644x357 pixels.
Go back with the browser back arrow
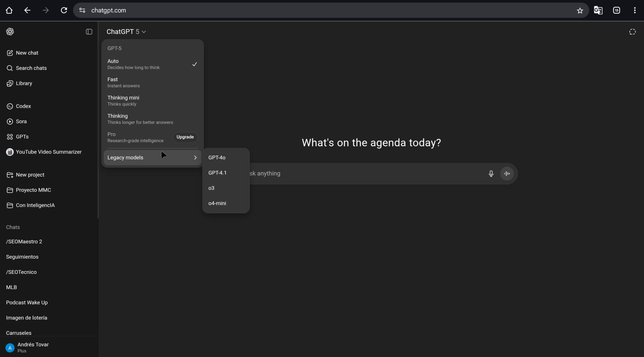[28, 10]
